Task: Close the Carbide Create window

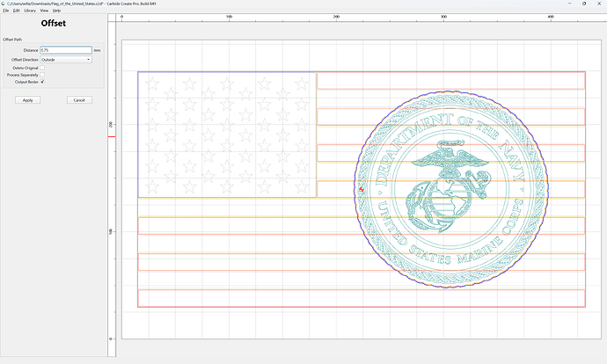Action: [x=599, y=4]
